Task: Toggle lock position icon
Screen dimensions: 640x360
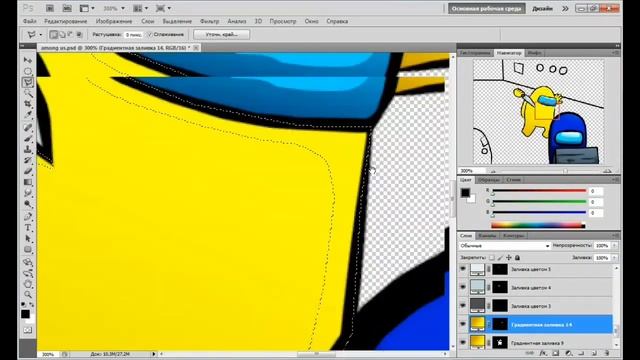Action: (509, 258)
